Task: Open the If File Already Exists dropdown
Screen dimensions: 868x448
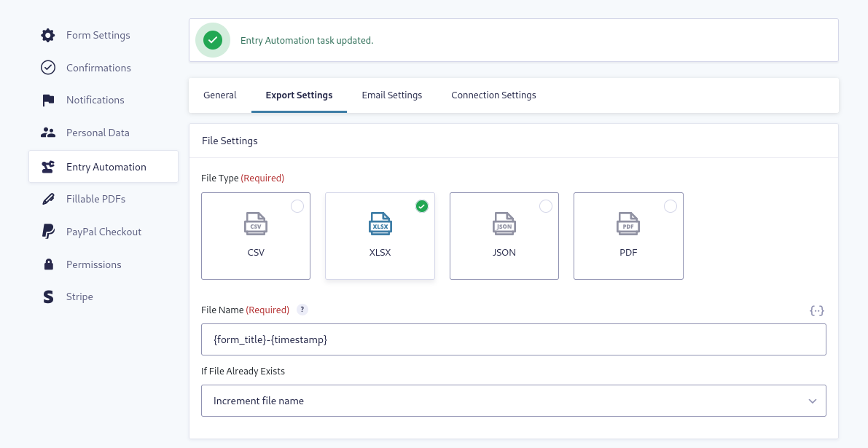Action: coord(514,401)
